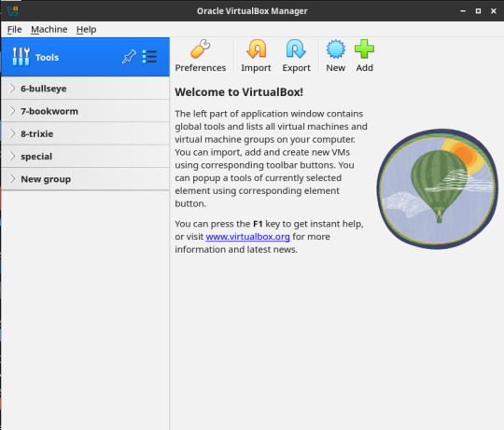Maximize the VirtualBox Manager window
Screen dimensions: 504x430
pyautogui.click(x=478, y=11)
